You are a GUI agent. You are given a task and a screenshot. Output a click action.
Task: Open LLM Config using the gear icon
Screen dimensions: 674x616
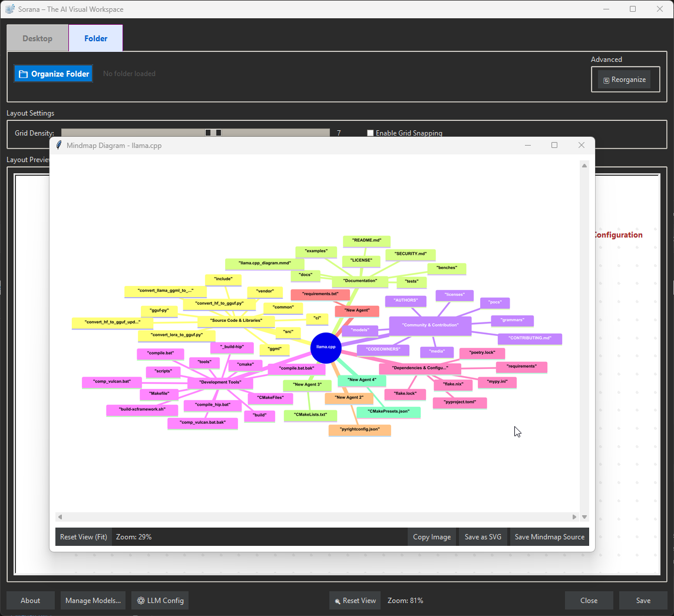[140, 600]
